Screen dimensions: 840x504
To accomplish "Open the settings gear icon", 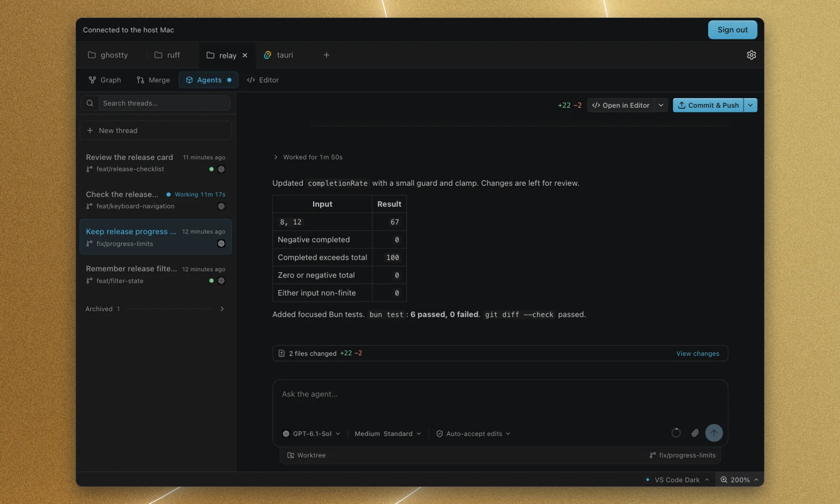I will pos(751,55).
